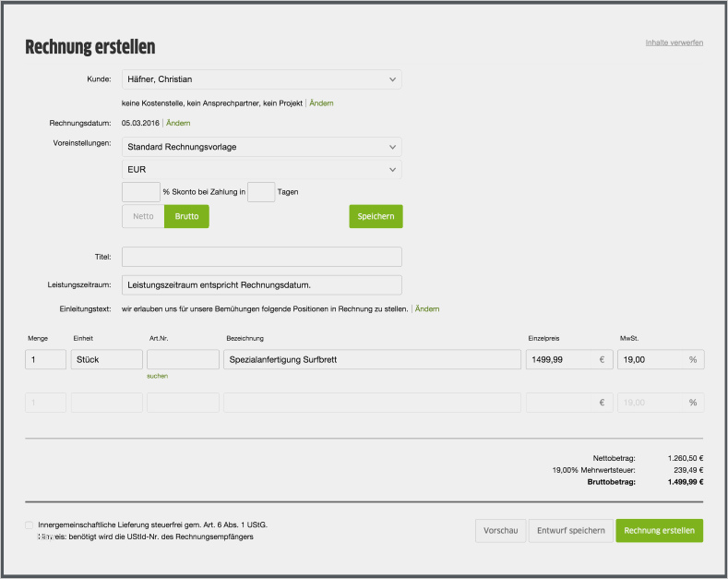This screenshot has width=728, height=579.
Task: Click the green Speichern button
Action: 376,216
